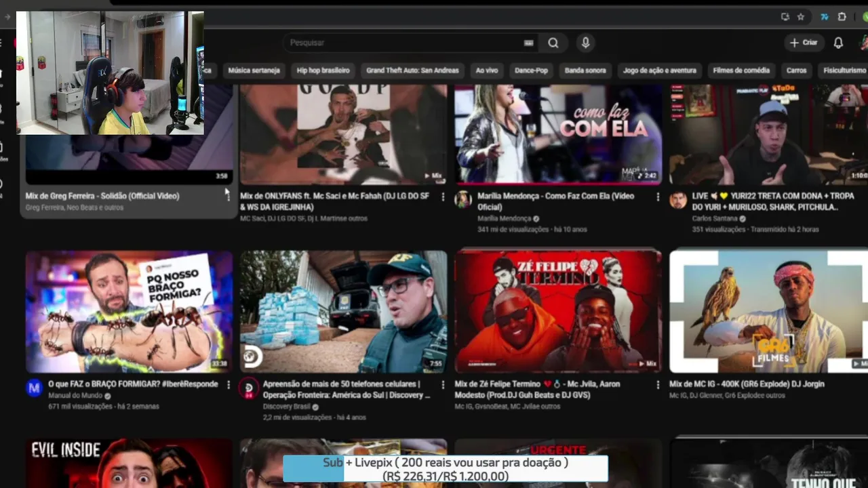Viewport: 868px width, 488px height.
Task: Open Manual do Mundo channel avatar
Action: (x=34, y=388)
